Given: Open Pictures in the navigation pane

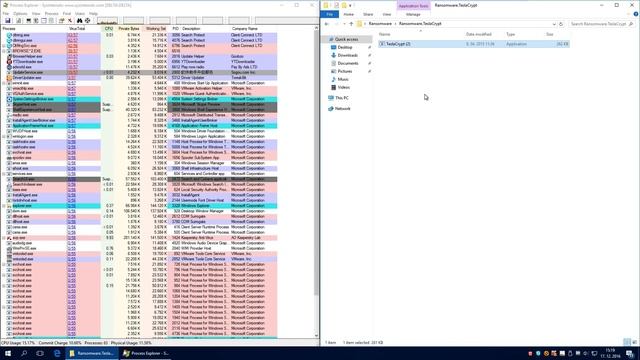Looking at the screenshot, I should coord(345,71).
